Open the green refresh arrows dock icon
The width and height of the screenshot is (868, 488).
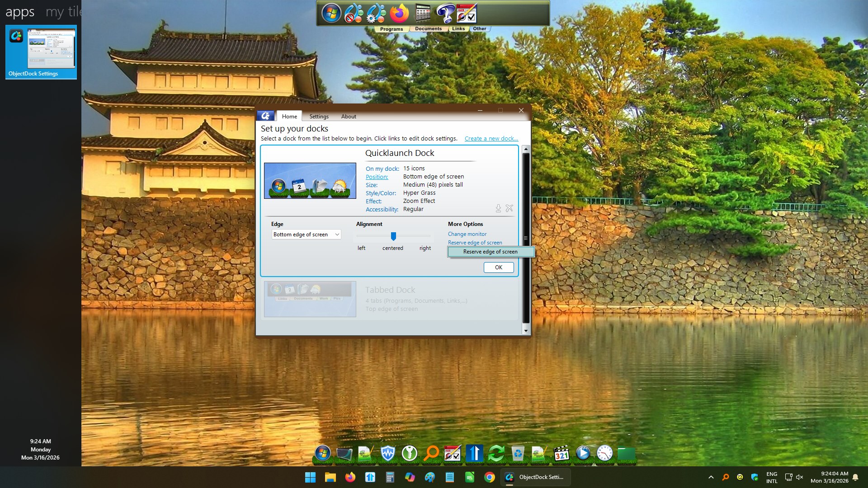(496, 453)
